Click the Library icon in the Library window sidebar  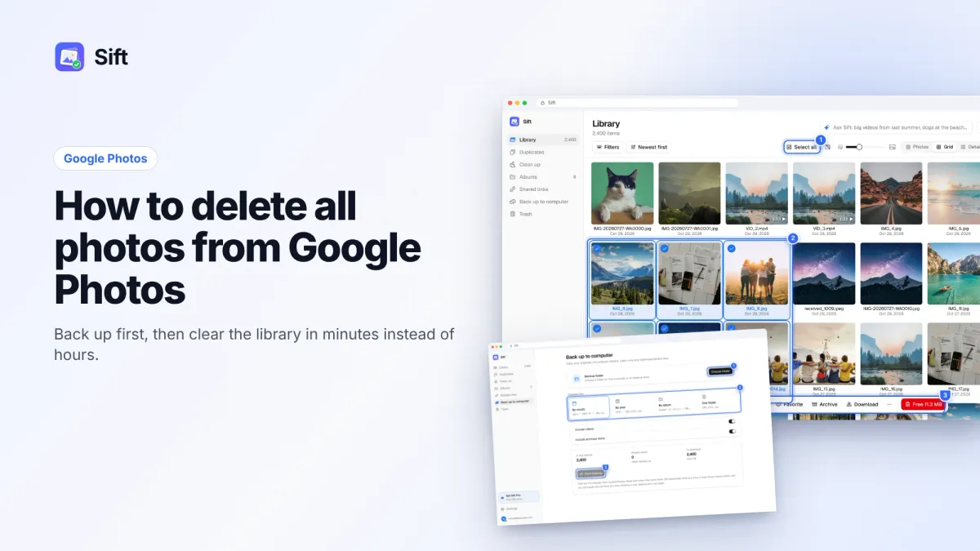pos(512,140)
